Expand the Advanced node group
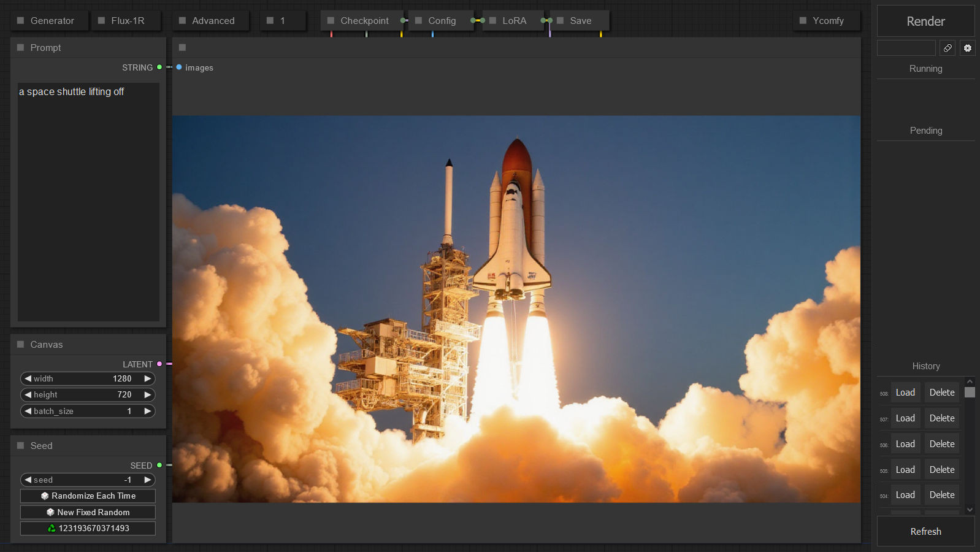980x552 pixels. coord(183,21)
